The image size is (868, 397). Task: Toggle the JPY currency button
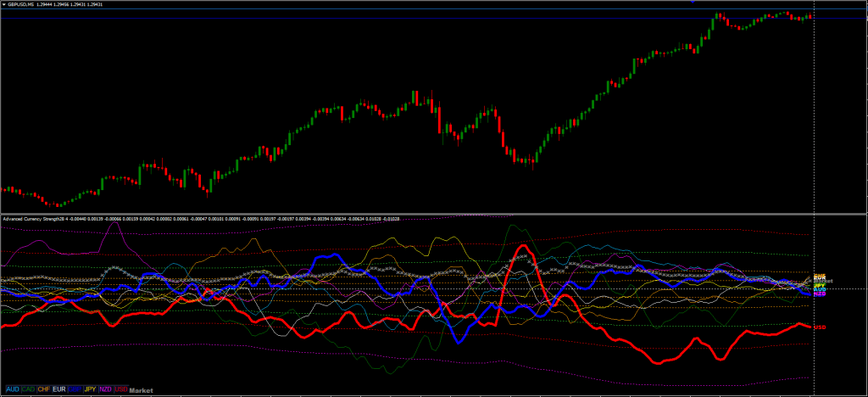pos(90,389)
